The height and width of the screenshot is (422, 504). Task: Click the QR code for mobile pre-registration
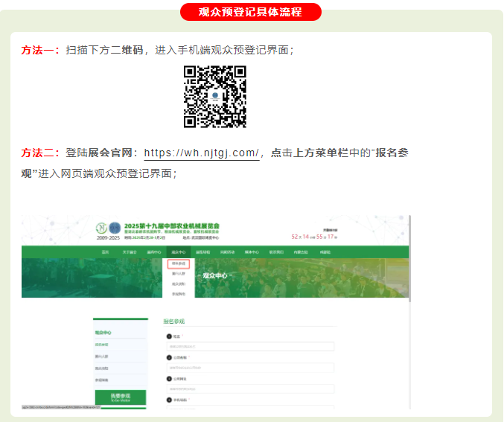click(x=214, y=97)
